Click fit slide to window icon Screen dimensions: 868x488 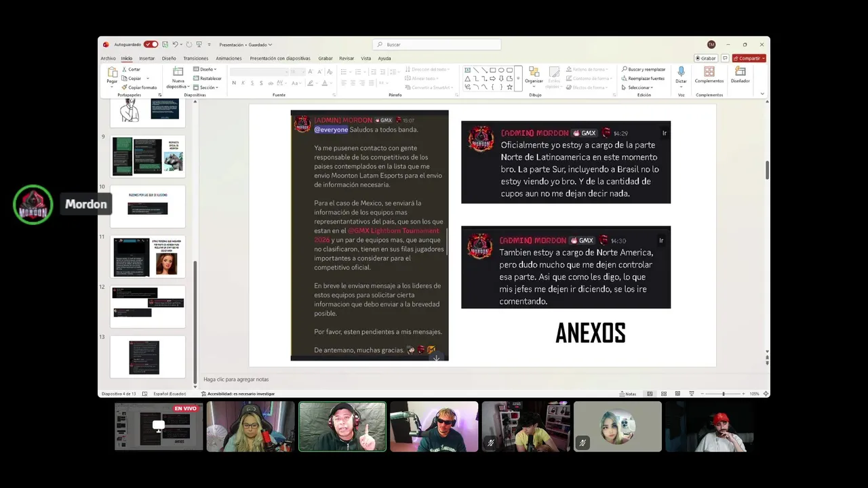pyautogui.click(x=766, y=394)
